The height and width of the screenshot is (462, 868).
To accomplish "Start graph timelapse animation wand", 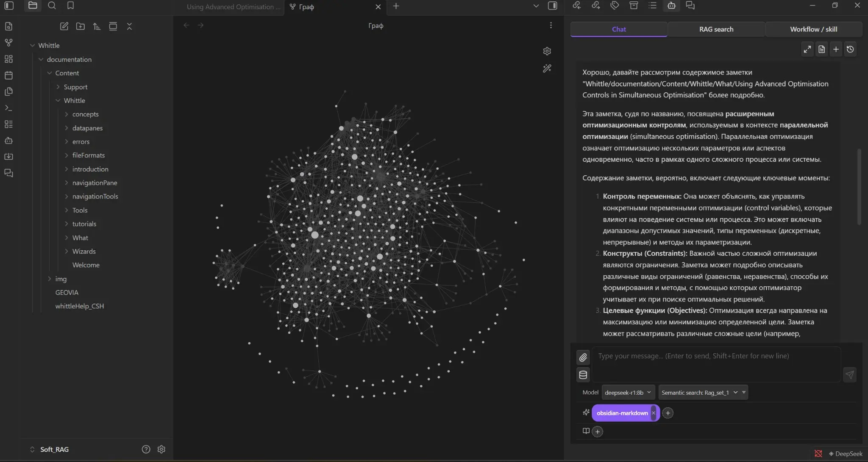I will 547,69.
